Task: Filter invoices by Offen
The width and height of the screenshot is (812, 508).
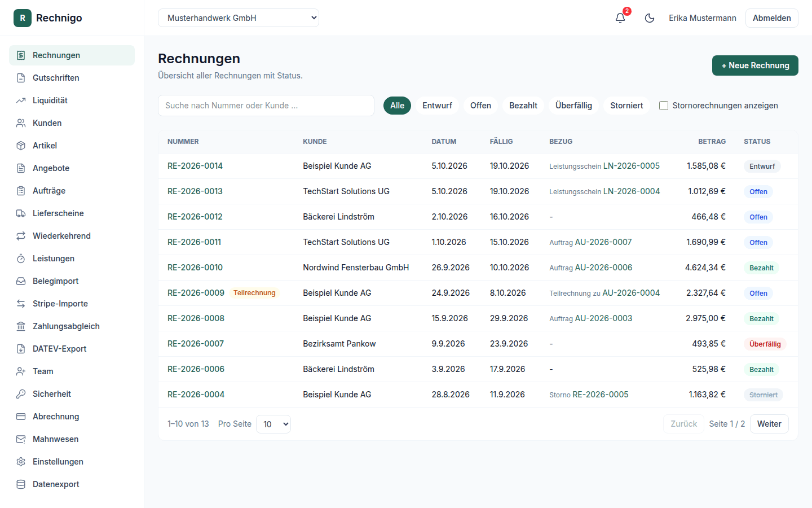Action: [480, 106]
